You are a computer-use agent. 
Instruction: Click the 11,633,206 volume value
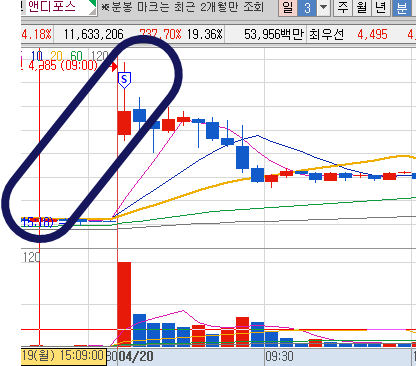94,34
